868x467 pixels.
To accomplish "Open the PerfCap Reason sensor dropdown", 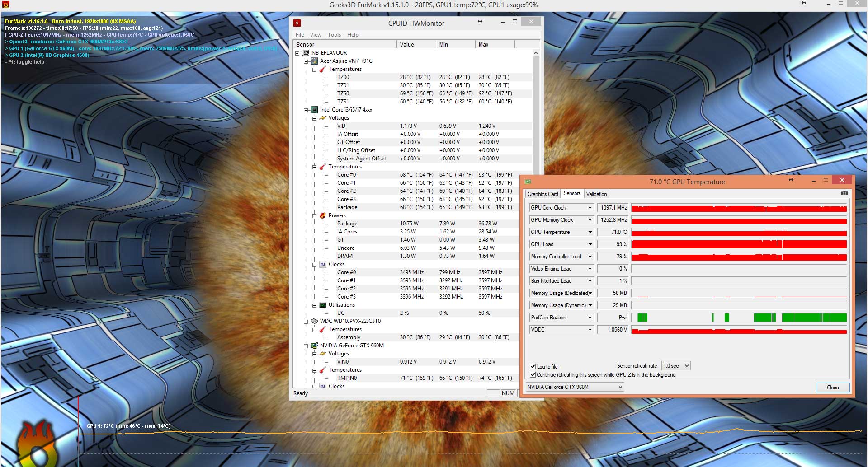I will pyautogui.click(x=590, y=318).
